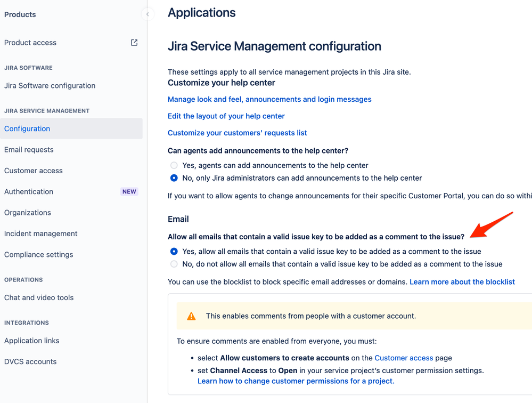
Task: Click the orange warning triangle icon
Action: [x=191, y=316]
